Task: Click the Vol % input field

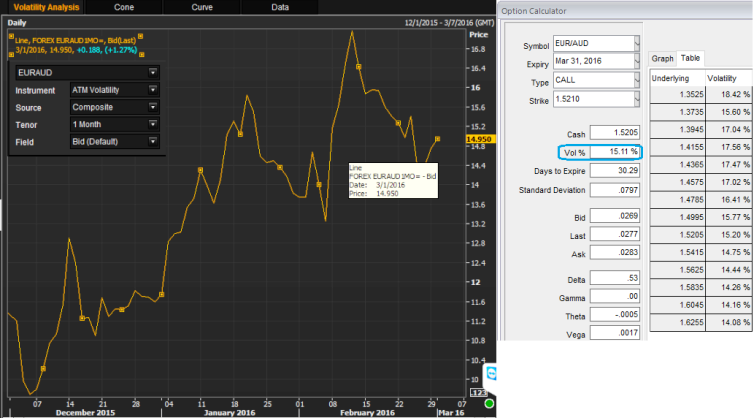Action: click(x=616, y=151)
